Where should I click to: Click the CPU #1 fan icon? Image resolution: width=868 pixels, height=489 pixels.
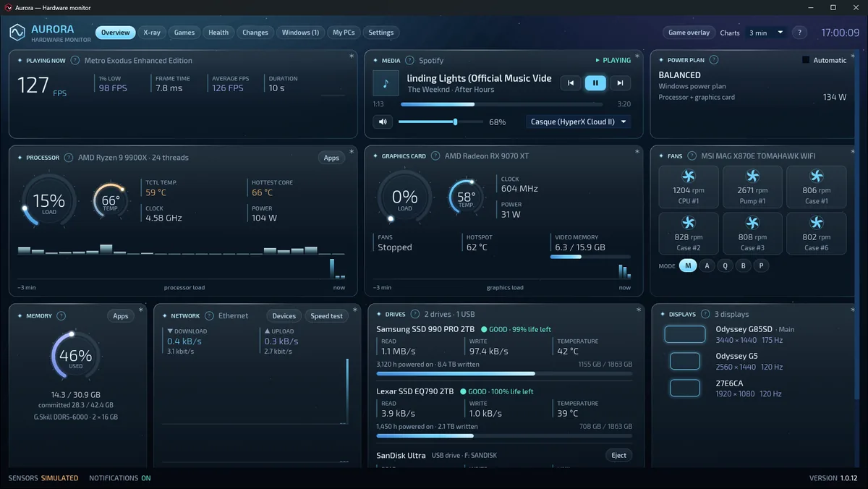(689, 176)
